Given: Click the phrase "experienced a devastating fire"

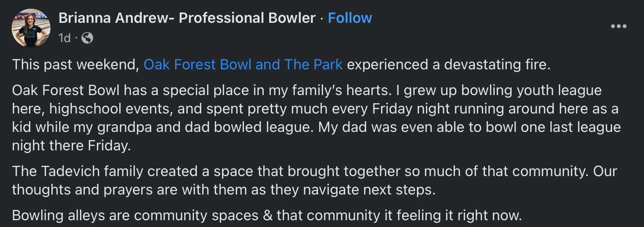Looking at the screenshot, I should point(449,65).
